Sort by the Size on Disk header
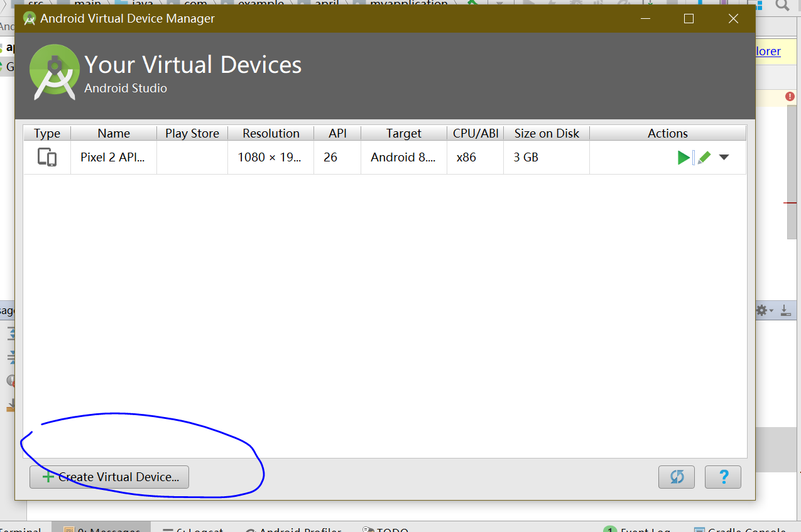801x532 pixels. coord(547,133)
